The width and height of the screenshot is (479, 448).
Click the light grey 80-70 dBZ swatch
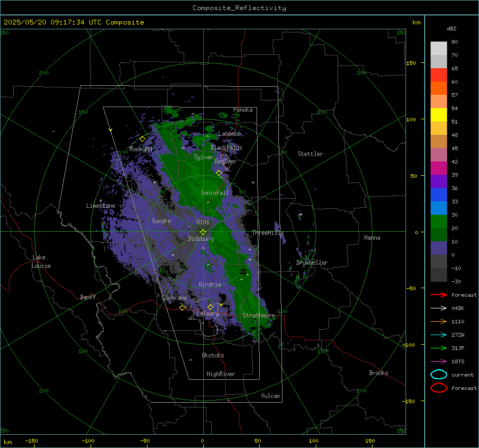point(439,48)
